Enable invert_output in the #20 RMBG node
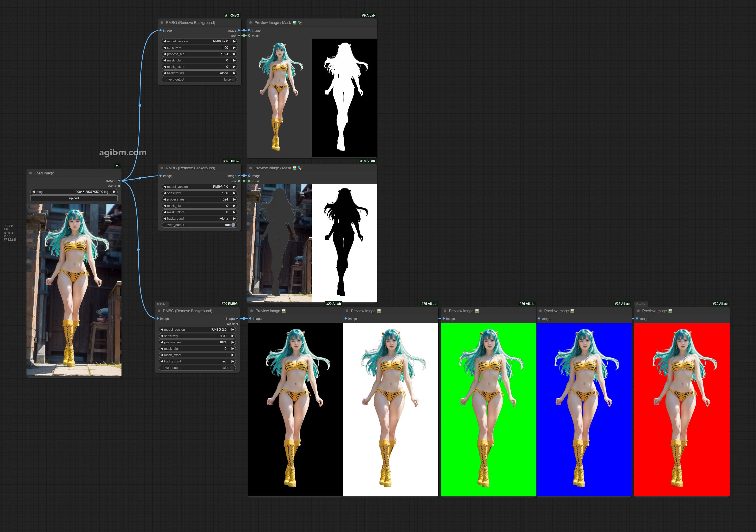756x532 pixels. [x=197, y=368]
